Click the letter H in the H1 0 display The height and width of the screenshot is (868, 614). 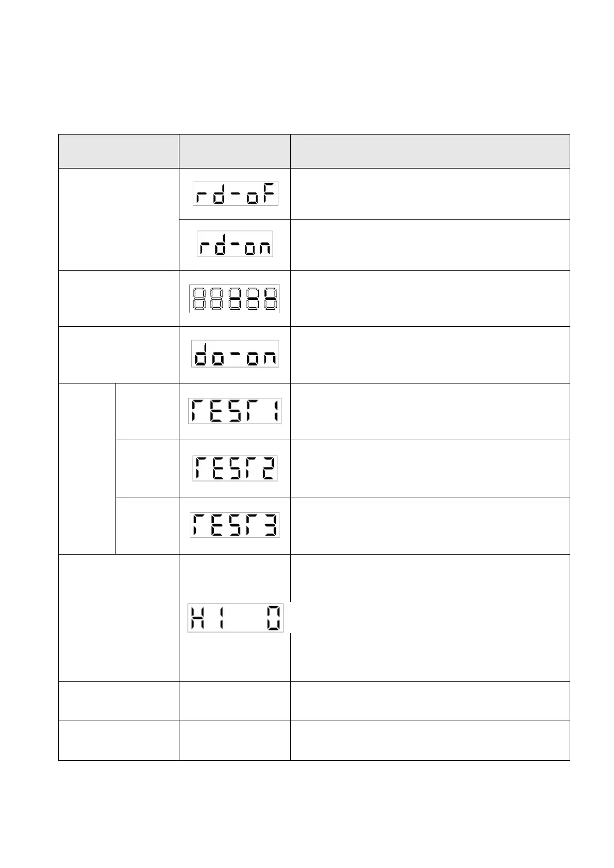pyautogui.click(x=198, y=619)
